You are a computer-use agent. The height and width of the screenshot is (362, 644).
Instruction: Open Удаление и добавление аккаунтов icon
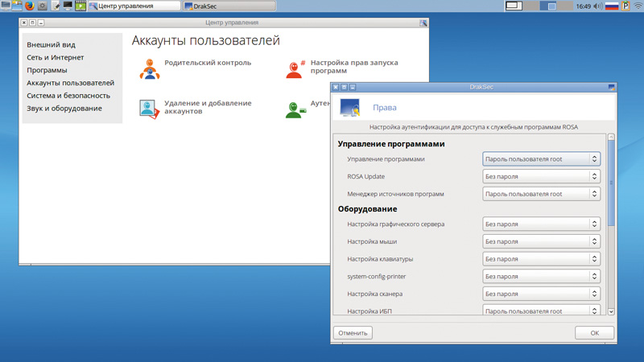[x=149, y=109]
